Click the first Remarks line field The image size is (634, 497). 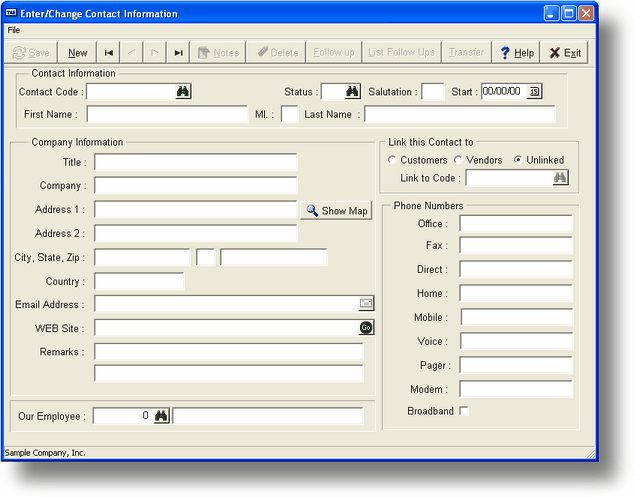tap(229, 352)
